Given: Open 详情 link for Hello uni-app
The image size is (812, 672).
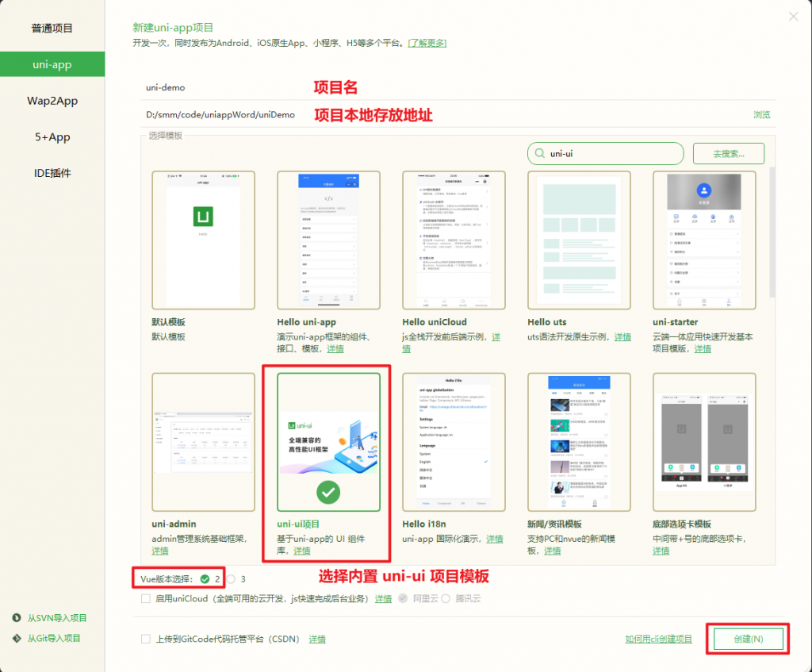Looking at the screenshot, I should tap(335, 348).
